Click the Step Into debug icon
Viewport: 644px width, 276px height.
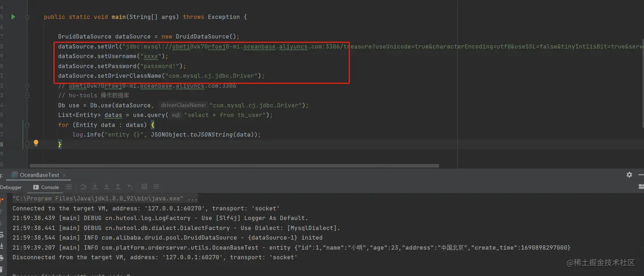click(x=95, y=187)
